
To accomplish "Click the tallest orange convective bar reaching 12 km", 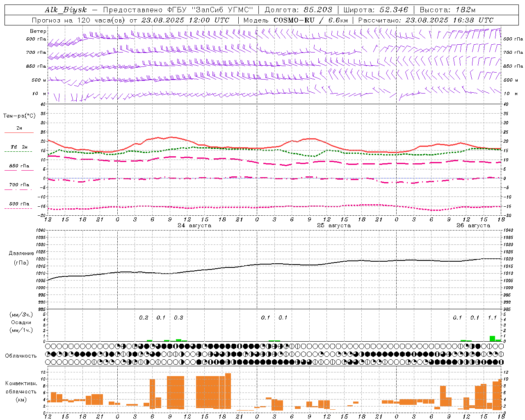I will pyautogui.click(x=228, y=391).
